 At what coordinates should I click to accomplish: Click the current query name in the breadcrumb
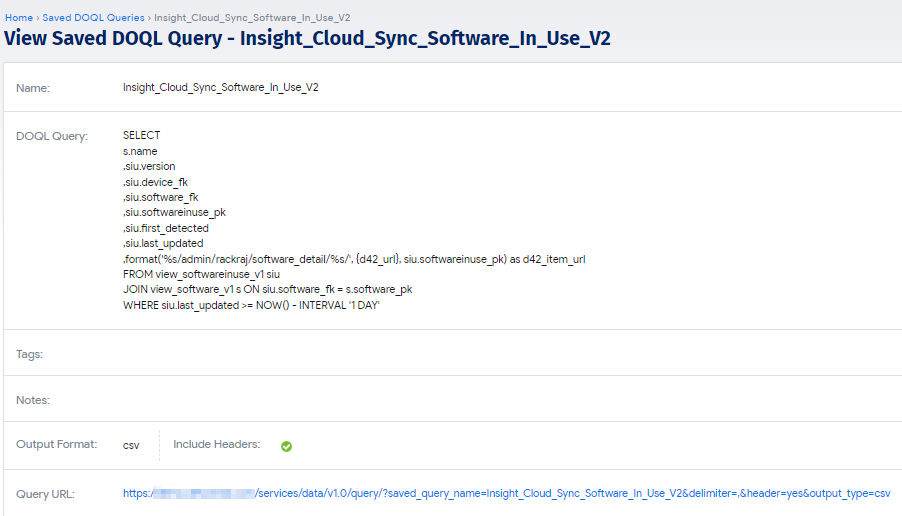252,18
